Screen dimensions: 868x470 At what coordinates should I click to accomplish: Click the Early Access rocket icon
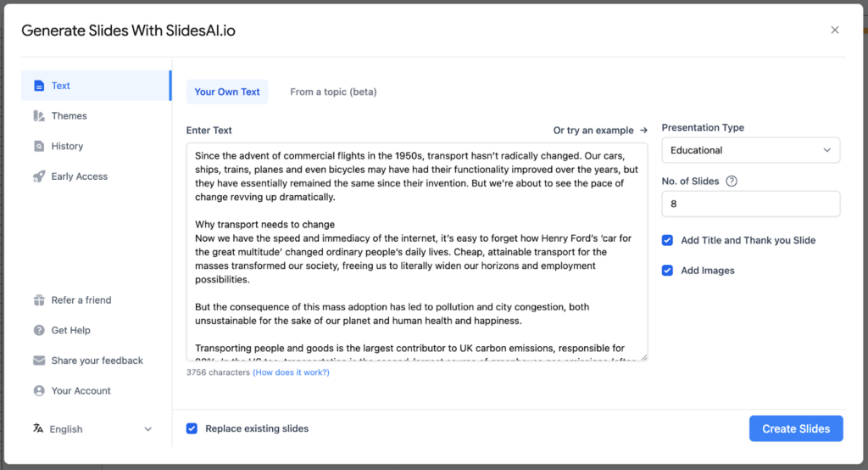pyautogui.click(x=38, y=176)
